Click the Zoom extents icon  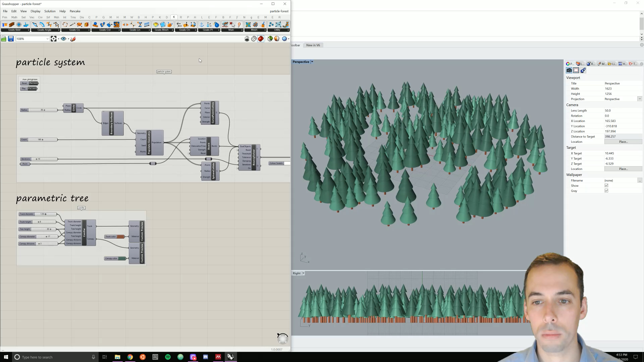click(54, 39)
